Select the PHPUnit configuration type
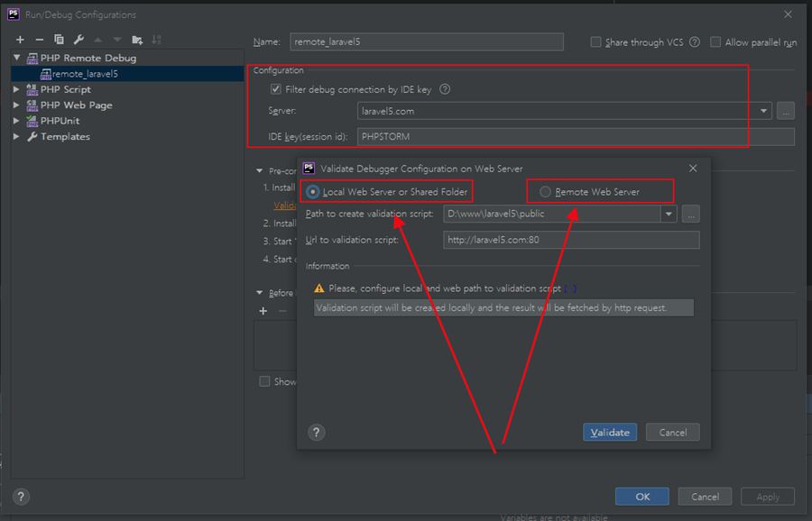This screenshot has width=812, height=521. (x=60, y=121)
